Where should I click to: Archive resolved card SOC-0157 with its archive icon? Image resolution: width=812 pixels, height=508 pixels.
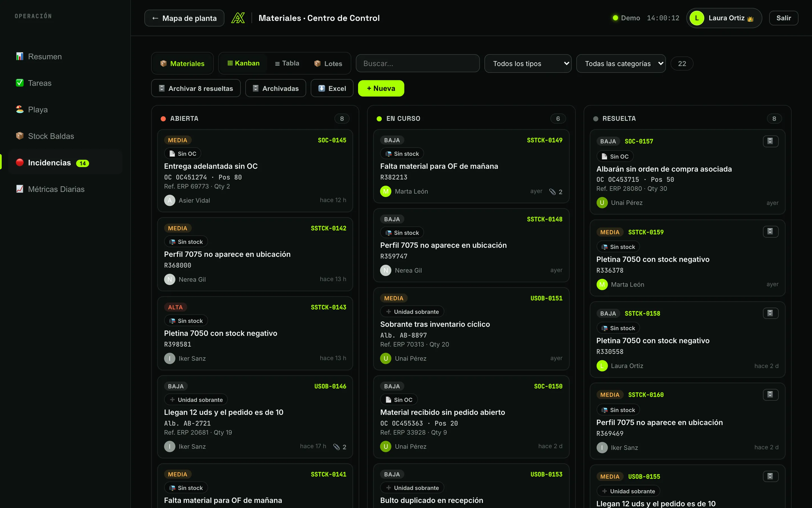click(x=770, y=141)
